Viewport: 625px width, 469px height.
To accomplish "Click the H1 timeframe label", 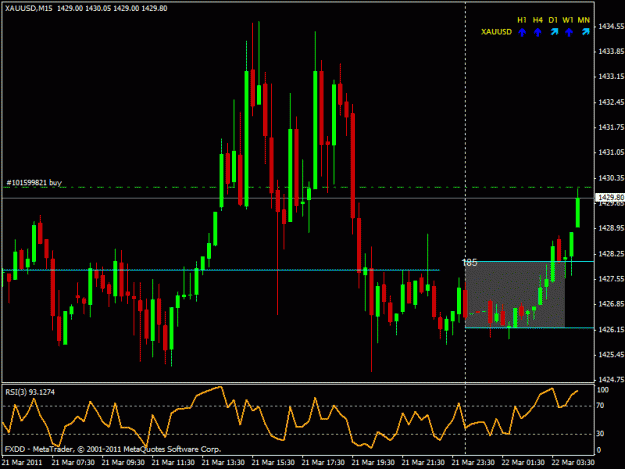I will 522,20.
